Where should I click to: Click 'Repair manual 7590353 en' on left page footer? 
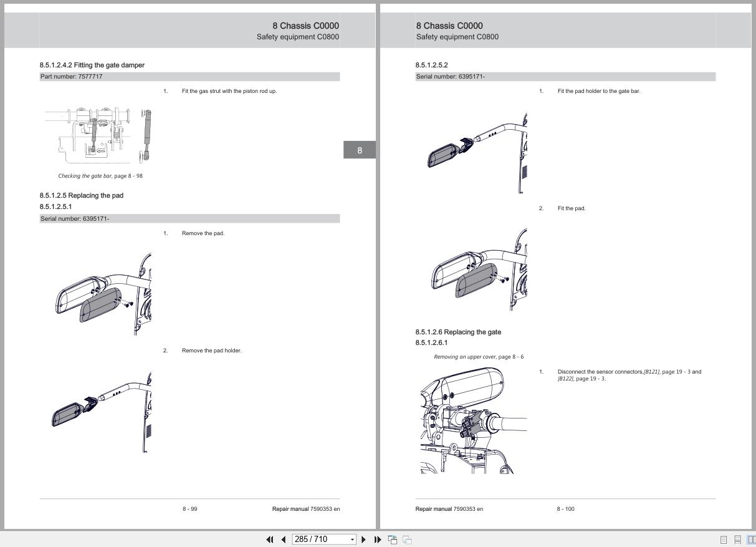(306, 509)
